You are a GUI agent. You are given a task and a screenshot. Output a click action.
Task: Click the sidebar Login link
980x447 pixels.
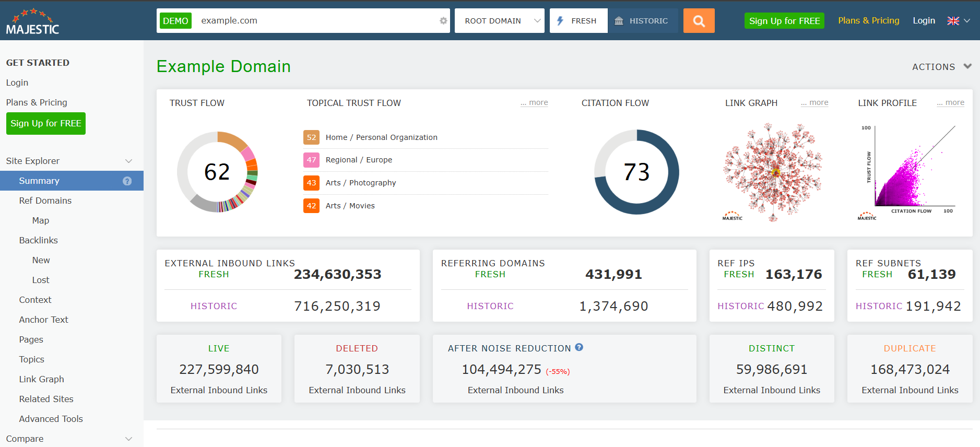(17, 83)
